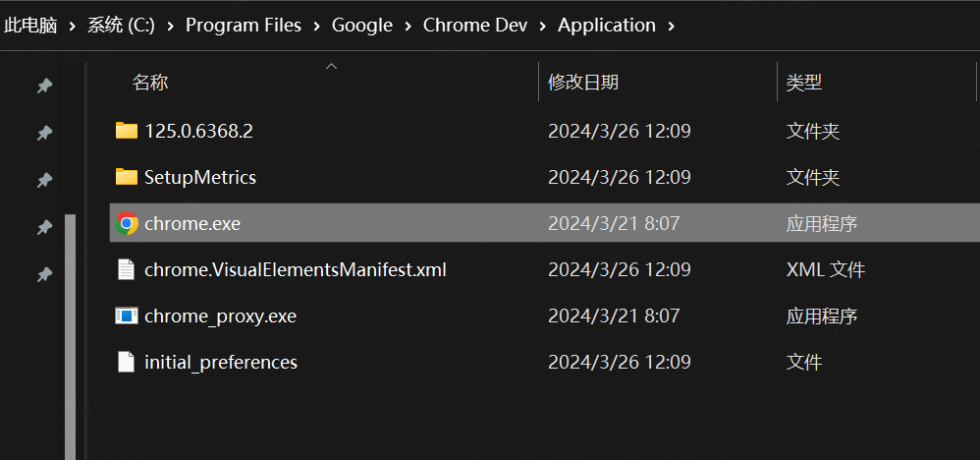Sort files by 修改日期 column header
980x460 pixels.
pyautogui.click(x=583, y=84)
